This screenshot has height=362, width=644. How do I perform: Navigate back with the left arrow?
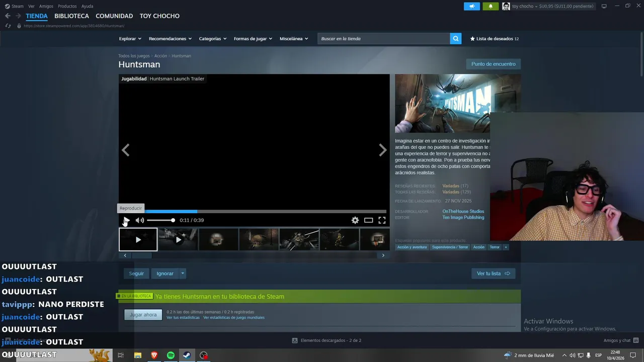[x=8, y=16]
